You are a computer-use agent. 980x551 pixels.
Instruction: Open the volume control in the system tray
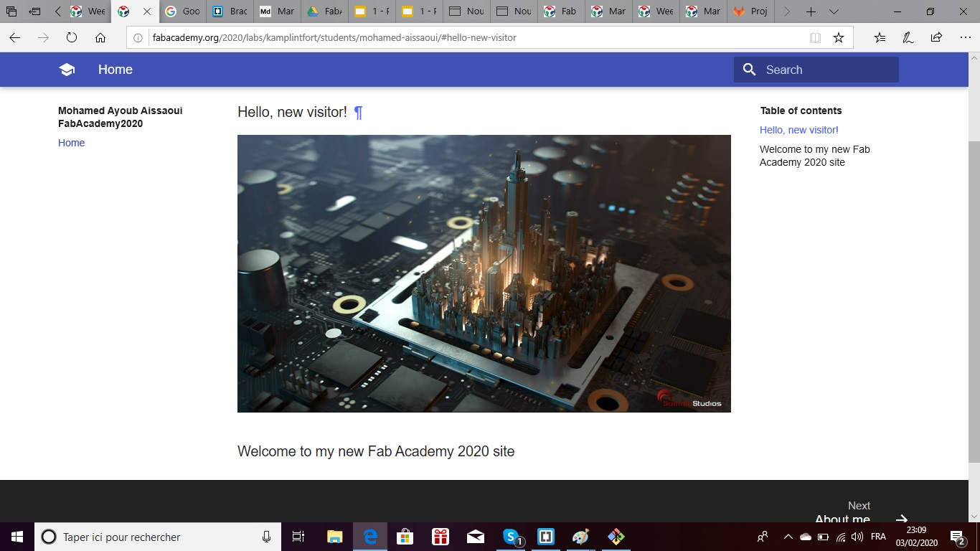[x=857, y=537]
